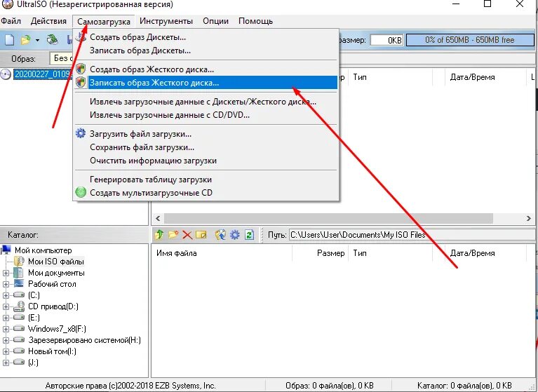The width and height of the screenshot is (538, 392).
Task: Click the CD icon of 20200227 image
Action: (6, 74)
